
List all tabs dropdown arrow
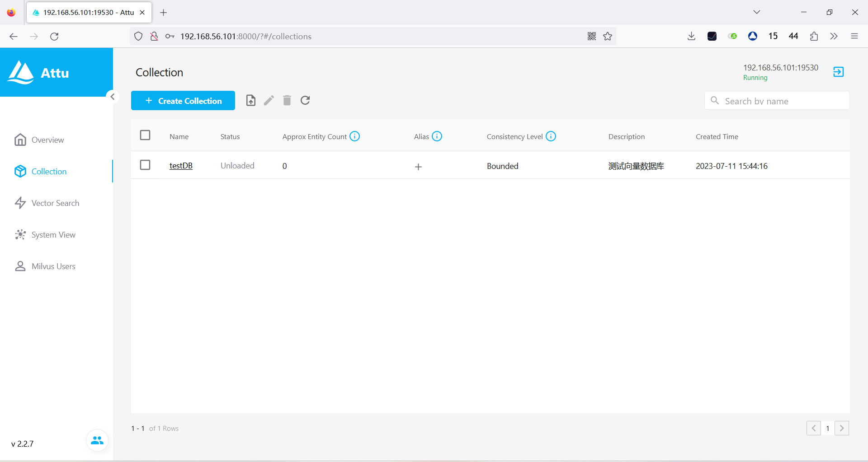click(757, 12)
